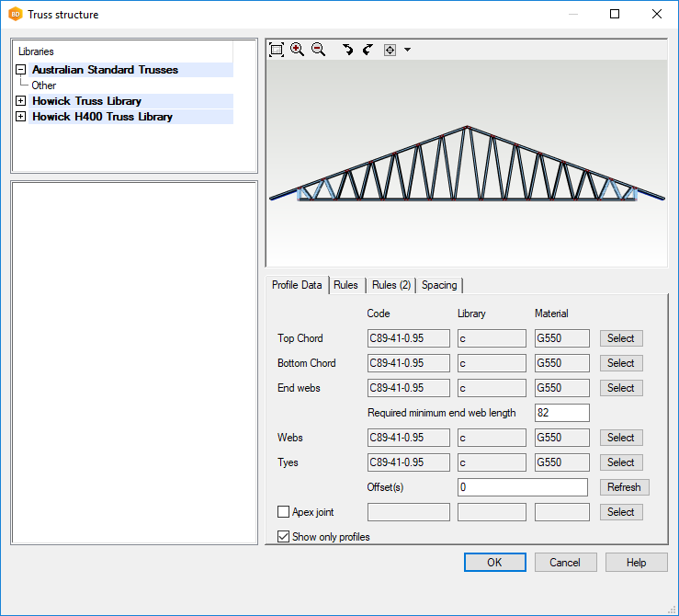679x616 pixels.
Task: Click the Truss structure app icon in title bar
Action: [x=15, y=14]
